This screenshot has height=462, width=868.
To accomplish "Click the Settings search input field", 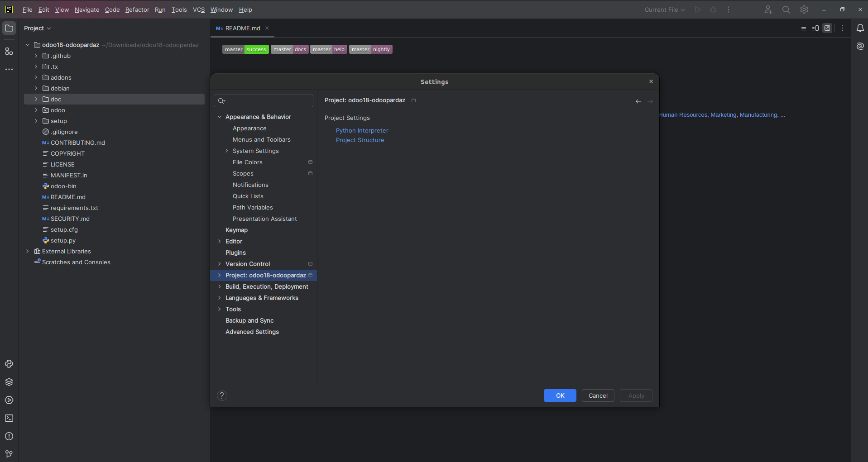I will coord(264,101).
